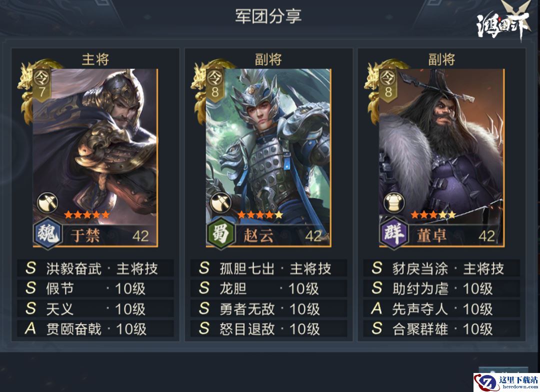This screenshot has height=392, width=540.
Task: Open the 董卓 vice general portrait
Action: pyautogui.click(x=442, y=158)
